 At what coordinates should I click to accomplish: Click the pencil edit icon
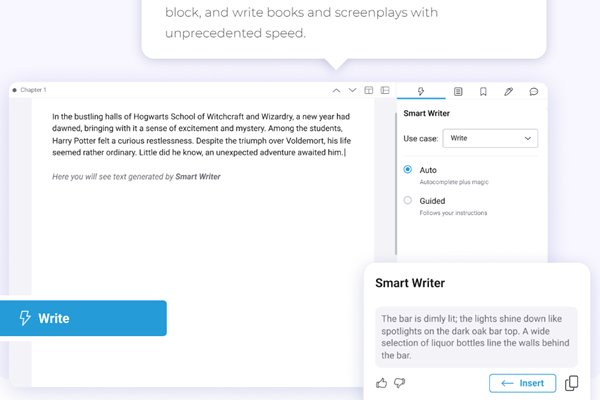[508, 91]
